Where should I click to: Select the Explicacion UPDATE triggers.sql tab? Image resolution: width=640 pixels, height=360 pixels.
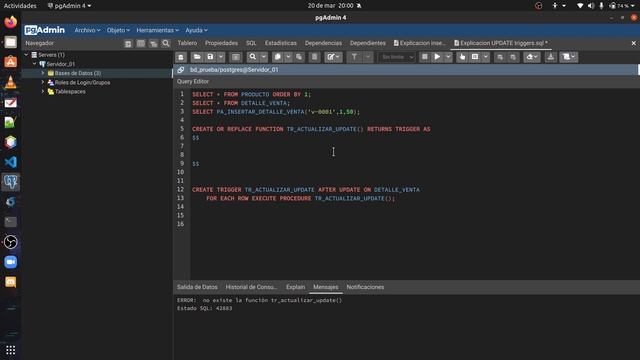click(501, 43)
